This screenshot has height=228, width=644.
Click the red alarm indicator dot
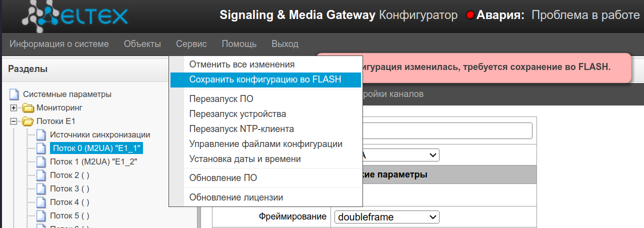click(470, 15)
